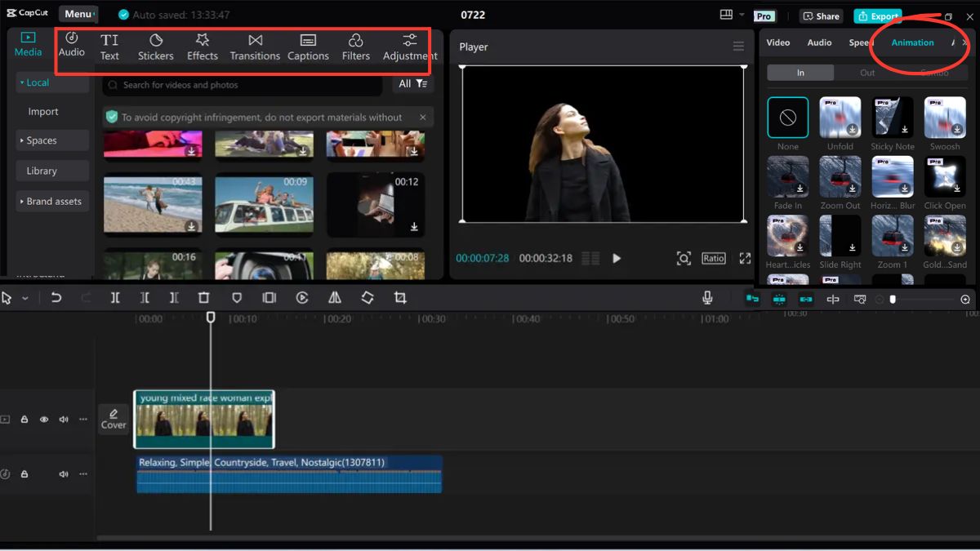Toggle main track magnet
Screen dimensions: 980x551
click(752, 300)
